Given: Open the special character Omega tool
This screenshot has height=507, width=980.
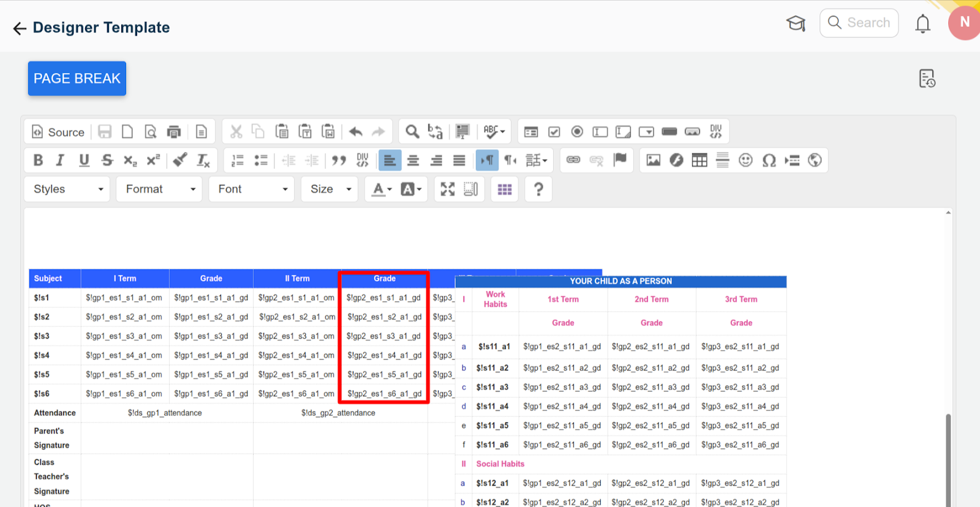Looking at the screenshot, I should pyautogui.click(x=769, y=160).
